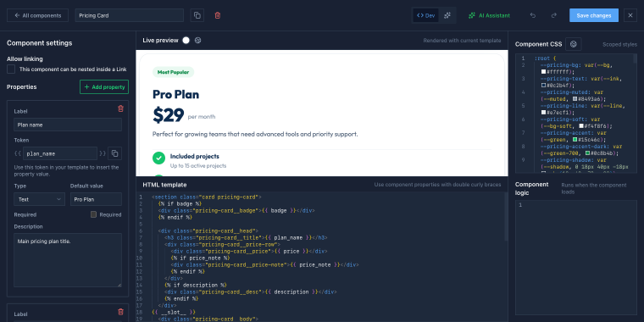This screenshot has width=644, height=322.
Task: Click the #ffffff color swatch in CSS
Action: coord(543,71)
